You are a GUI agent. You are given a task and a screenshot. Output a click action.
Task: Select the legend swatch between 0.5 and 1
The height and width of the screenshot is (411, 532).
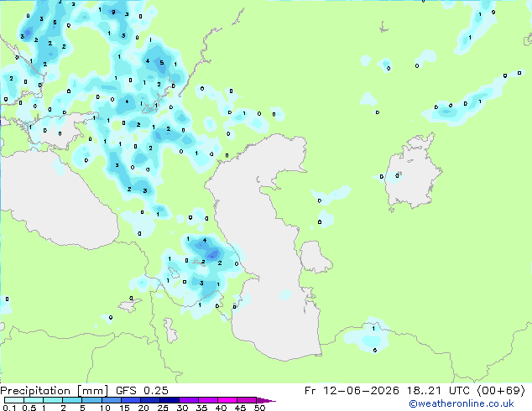click(34, 400)
